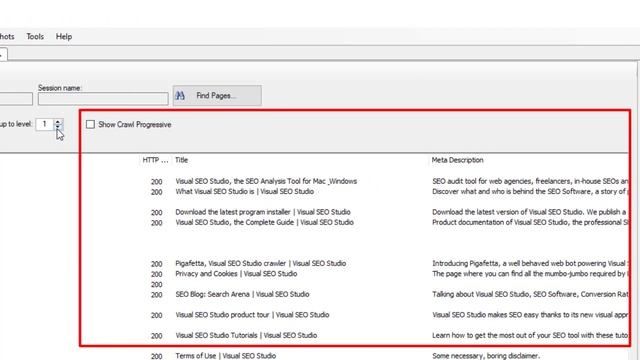Select row 'Privacy and Cookies | Visual SEO Studio'
640x360 pixels.
click(x=236, y=274)
